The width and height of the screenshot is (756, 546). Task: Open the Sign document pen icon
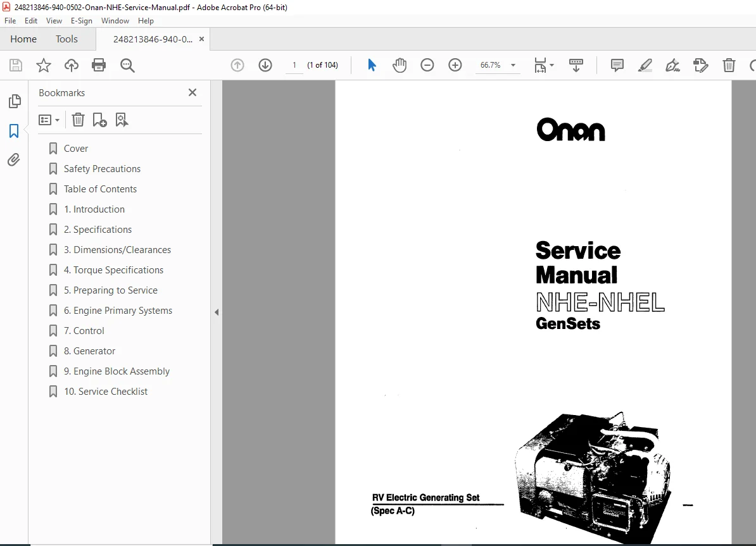click(x=672, y=65)
